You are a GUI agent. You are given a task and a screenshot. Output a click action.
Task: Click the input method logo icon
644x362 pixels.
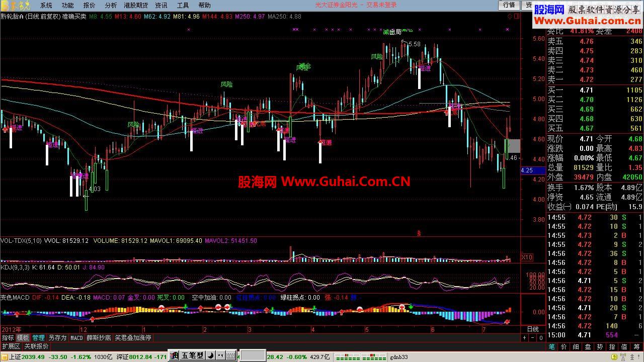click(x=175, y=355)
